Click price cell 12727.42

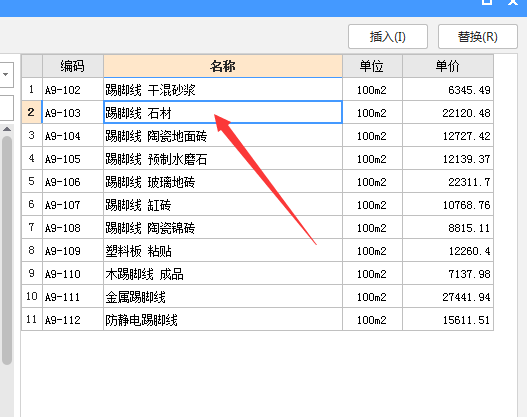pyautogui.click(x=448, y=136)
